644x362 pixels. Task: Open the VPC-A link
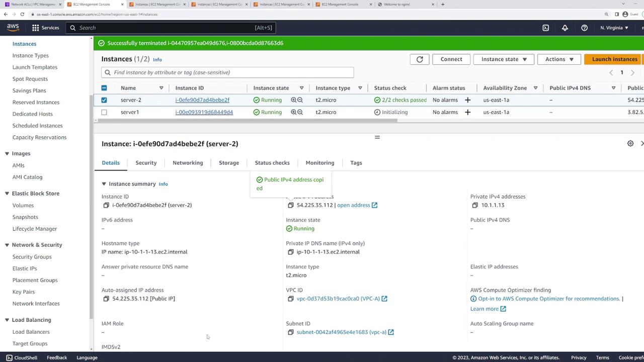342,299
